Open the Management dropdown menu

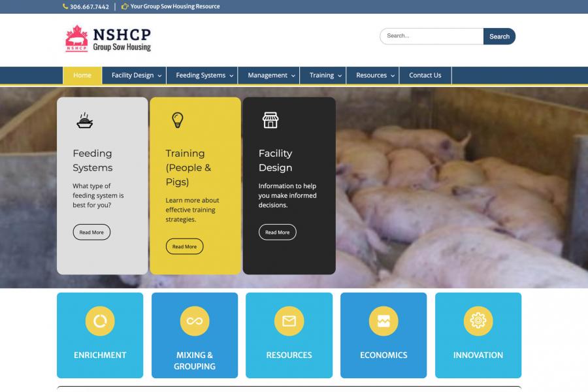[271, 75]
